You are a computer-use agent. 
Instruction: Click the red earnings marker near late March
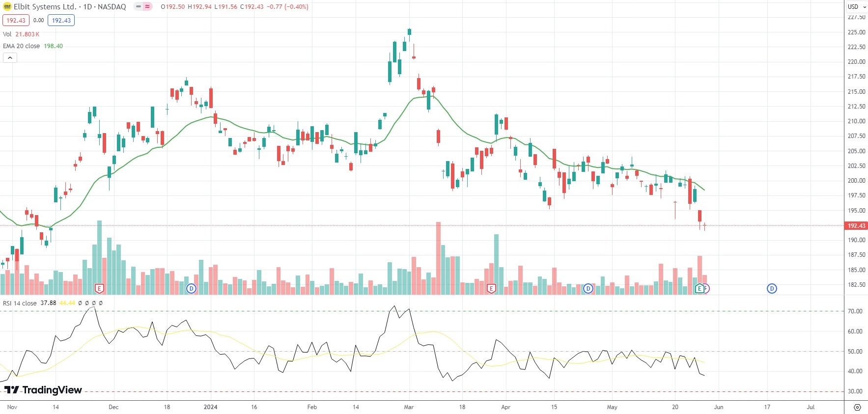491,289
